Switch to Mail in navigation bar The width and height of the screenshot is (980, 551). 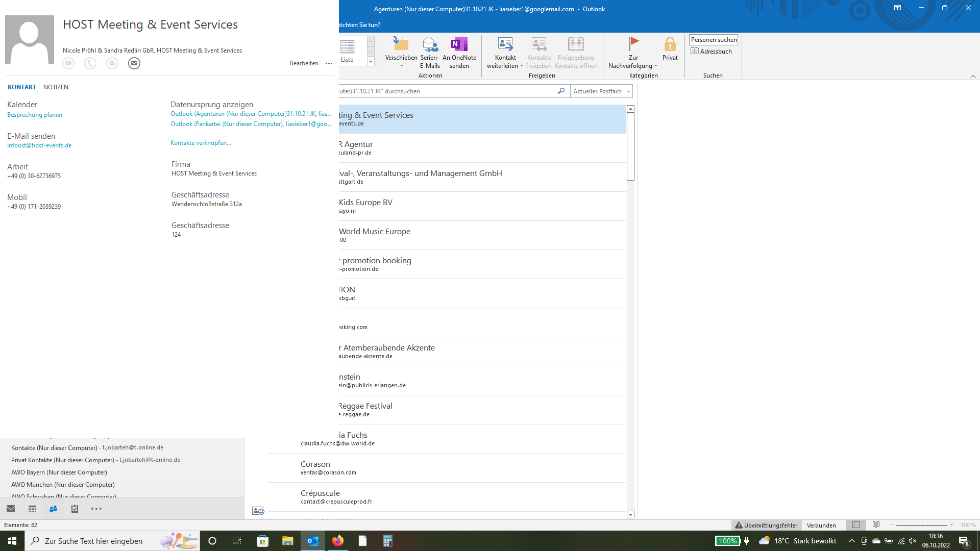pos(11,509)
